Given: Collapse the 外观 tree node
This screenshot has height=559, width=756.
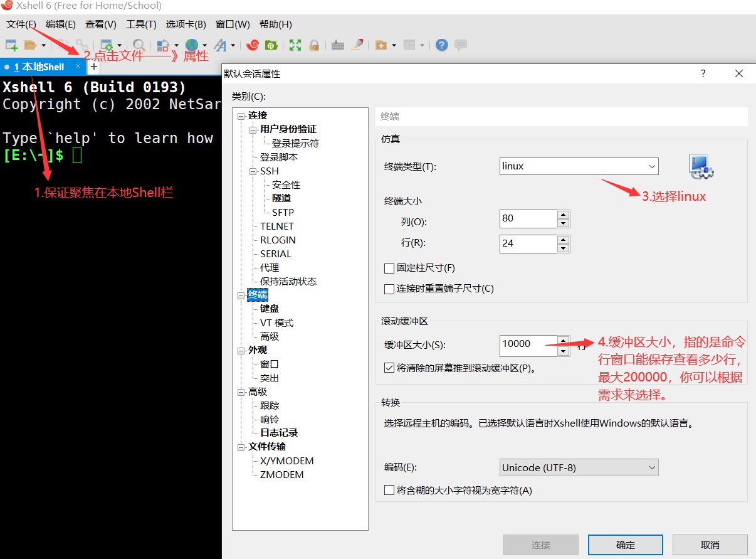Looking at the screenshot, I should 240,350.
